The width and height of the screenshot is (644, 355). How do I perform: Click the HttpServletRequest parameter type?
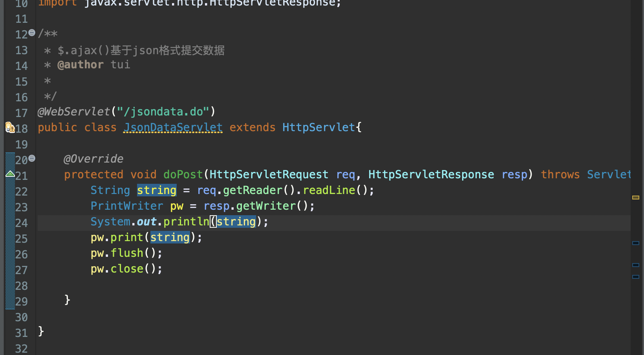click(x=269, y=174)
